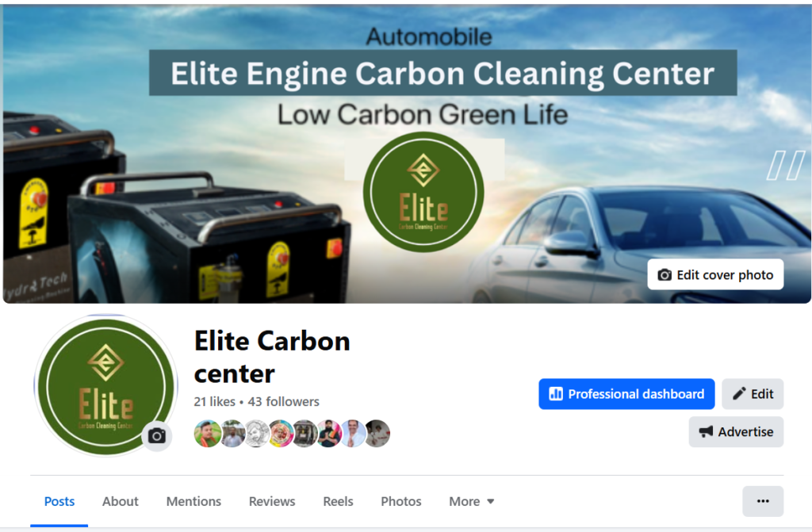Open the Elite profile picture
Image resolution: width=812 pixels, height=532 pixels.
[x=105, y=386]
